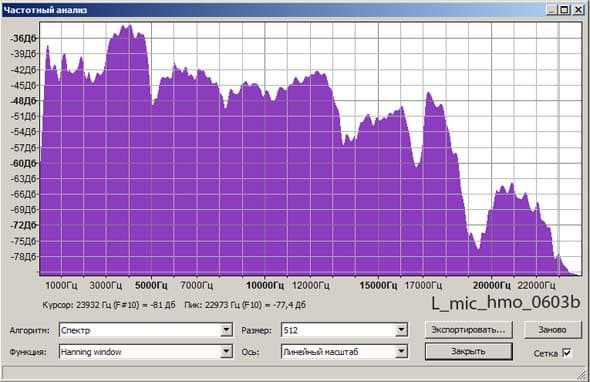Click the 12000Гц axis label
This screenshot has height=382, width=590.
coord(310,285)
